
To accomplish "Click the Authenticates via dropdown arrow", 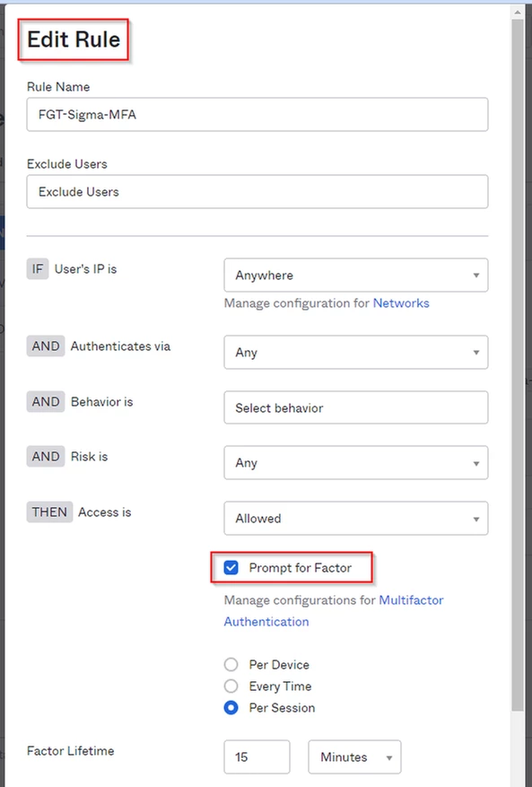I will click(x=475, y=353).
